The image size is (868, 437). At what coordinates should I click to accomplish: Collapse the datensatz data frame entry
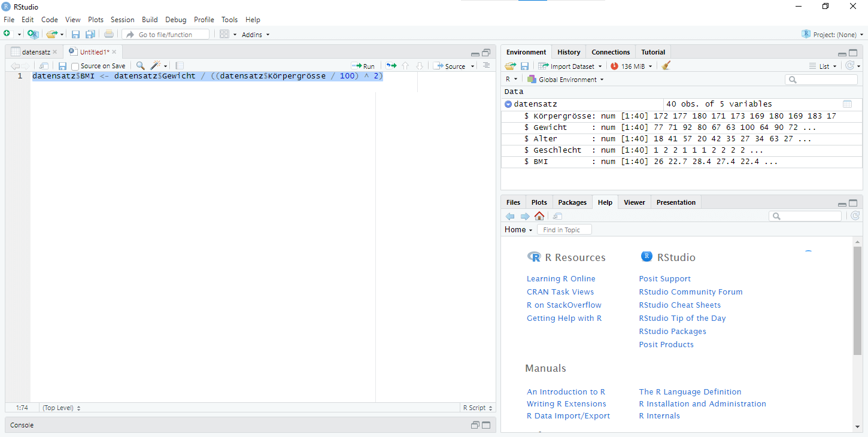508,104
